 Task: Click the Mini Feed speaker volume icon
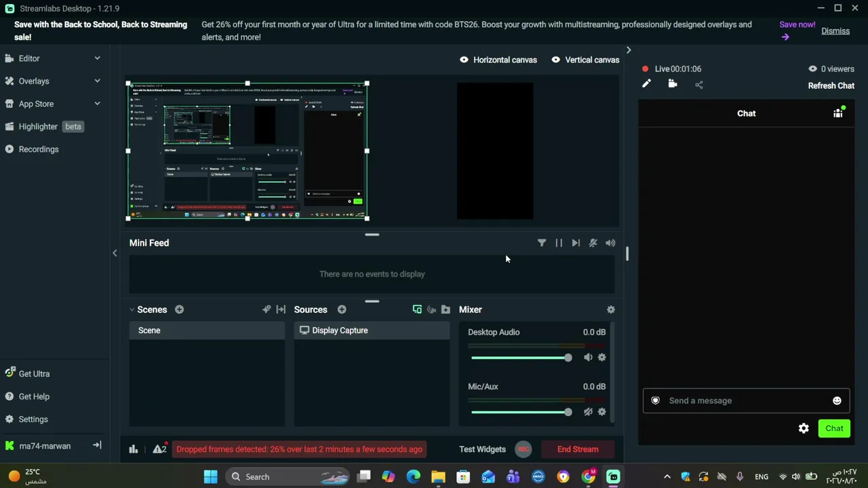[610, 243]
